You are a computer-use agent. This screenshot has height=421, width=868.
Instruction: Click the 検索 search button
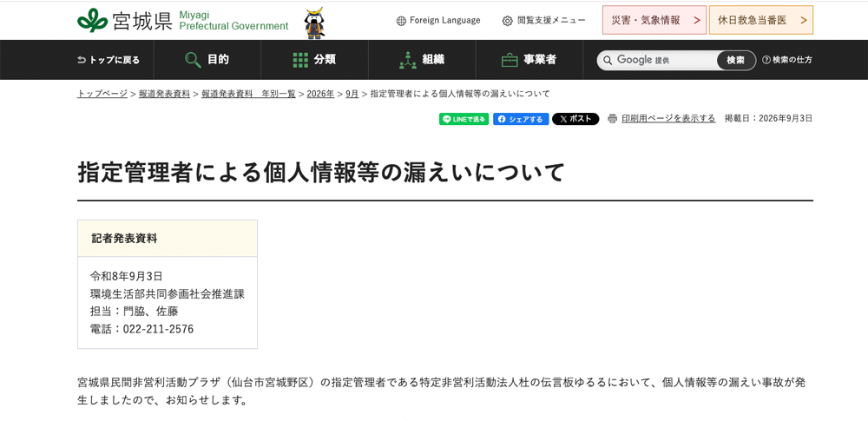(736, 60)
